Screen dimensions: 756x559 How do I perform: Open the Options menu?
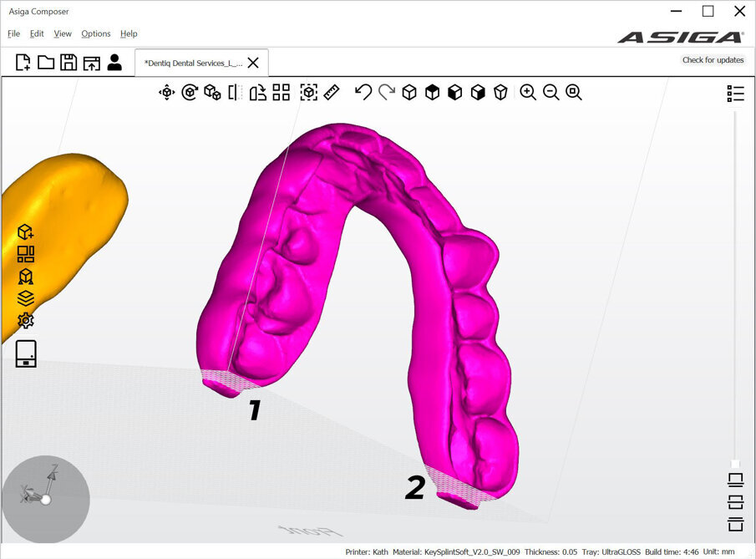[x=96, y=33]
